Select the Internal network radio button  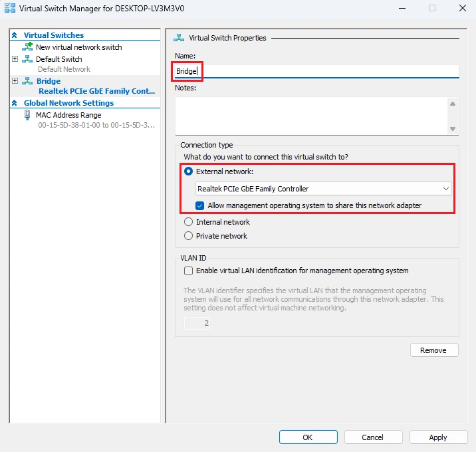click(189, 222)
